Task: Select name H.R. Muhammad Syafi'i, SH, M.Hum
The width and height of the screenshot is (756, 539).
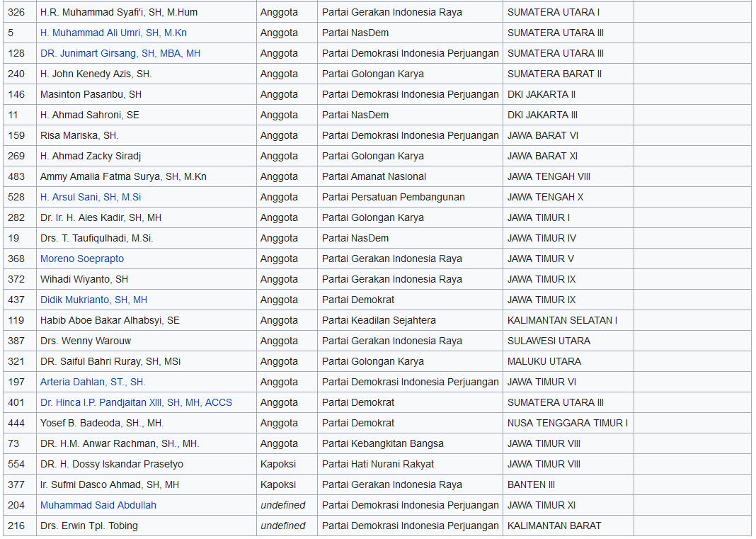Action: 119,13
